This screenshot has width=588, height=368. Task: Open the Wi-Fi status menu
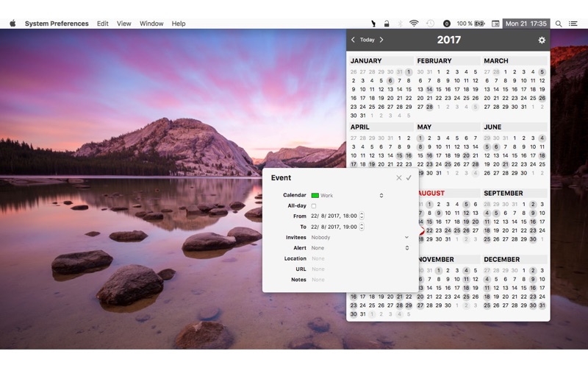click(x=414, y=24)
